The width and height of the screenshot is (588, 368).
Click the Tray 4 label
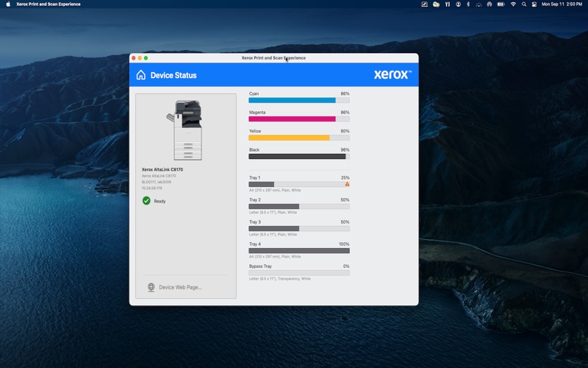click(x=255, y=244)
